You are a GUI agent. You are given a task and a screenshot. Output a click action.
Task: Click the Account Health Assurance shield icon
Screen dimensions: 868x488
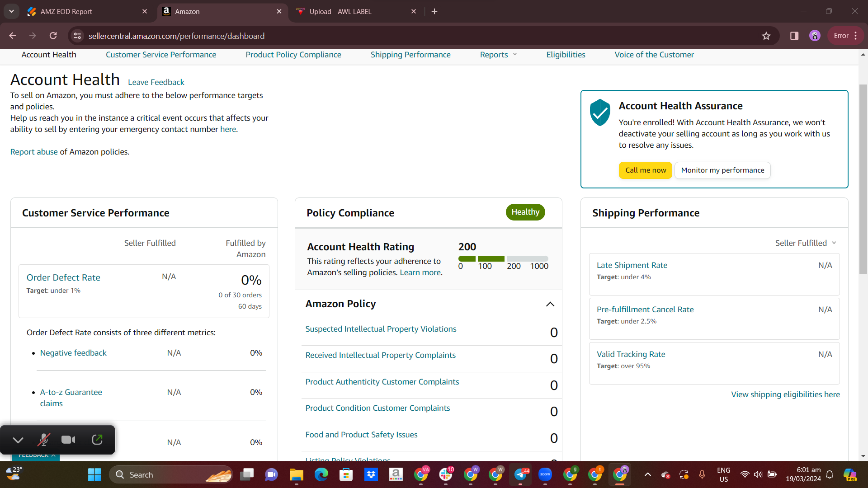tap(600, 112)
